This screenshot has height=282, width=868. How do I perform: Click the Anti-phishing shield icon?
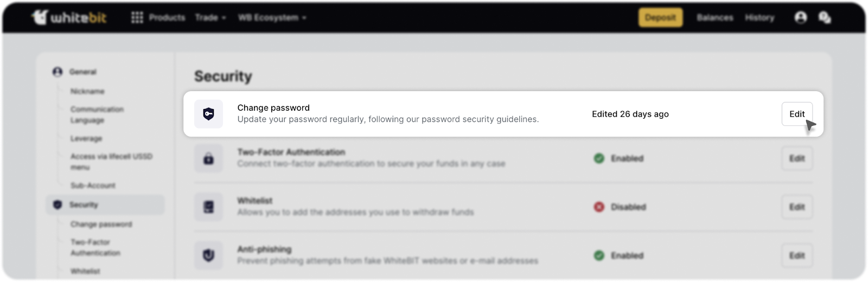[x=209, y=255]
